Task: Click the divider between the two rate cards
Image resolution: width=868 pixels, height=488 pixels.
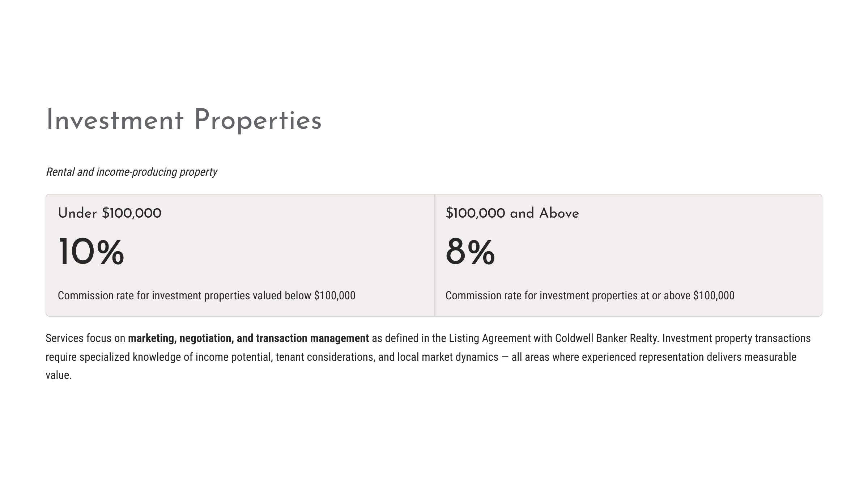Action: (435, 255)
